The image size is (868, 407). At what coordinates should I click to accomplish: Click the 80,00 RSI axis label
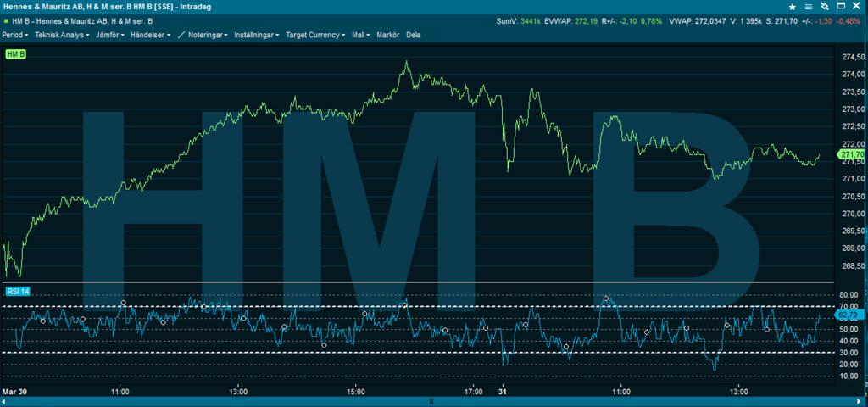coord(850,295)
